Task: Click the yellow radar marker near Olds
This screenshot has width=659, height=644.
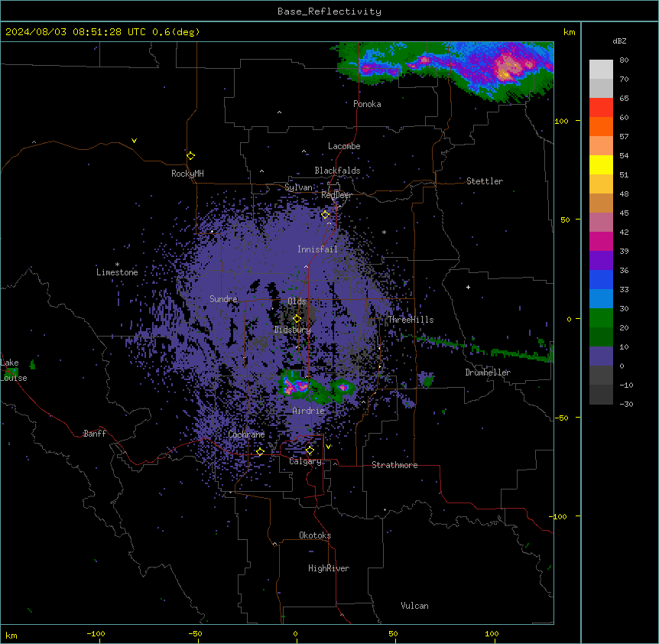Action: tap(297, 318)
